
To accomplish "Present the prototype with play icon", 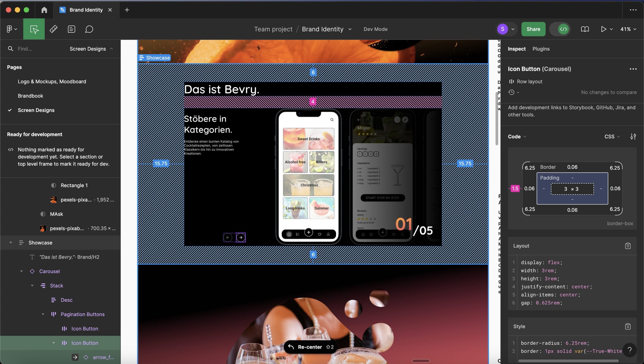I will (603, 29).
